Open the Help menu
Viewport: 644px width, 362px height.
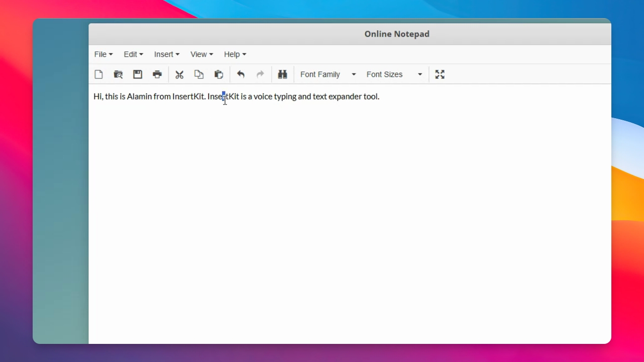click(235, 54)
